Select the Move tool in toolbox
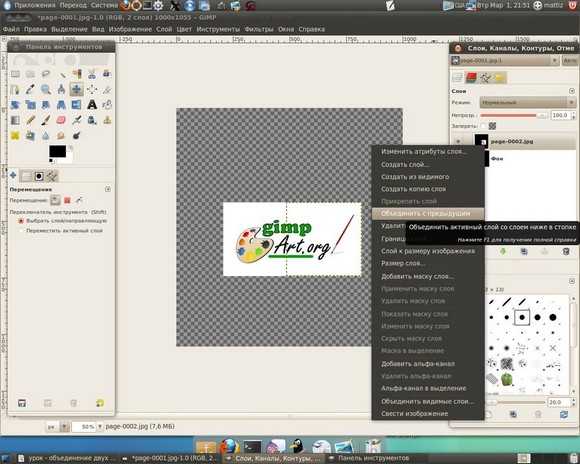 point(77,89)
